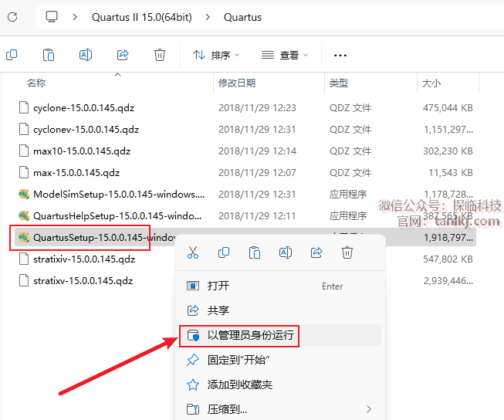Click the toolbar Copy icon
Viewport: 504px width, 420px height.
12,55
